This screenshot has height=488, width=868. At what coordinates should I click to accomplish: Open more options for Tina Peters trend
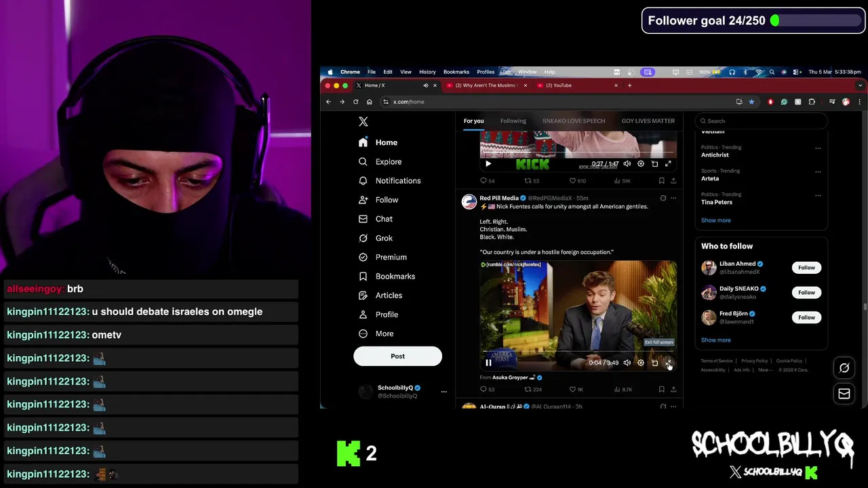[818, 195]
